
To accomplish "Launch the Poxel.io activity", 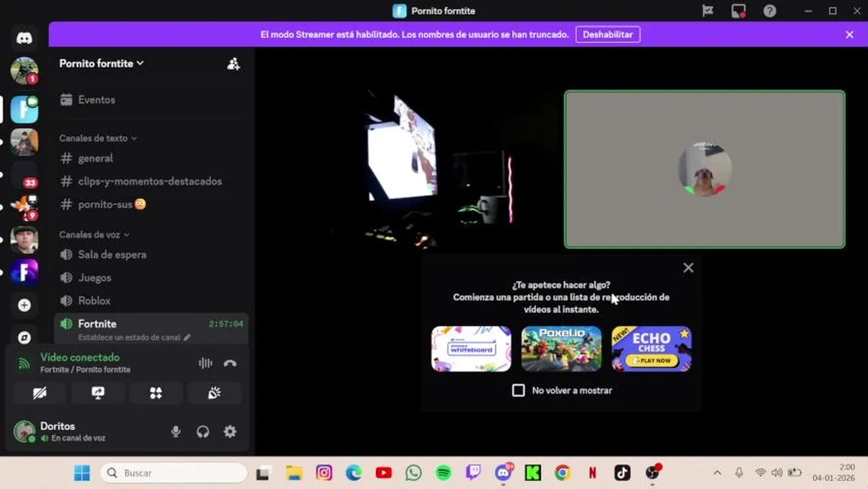I will [561, 348].
